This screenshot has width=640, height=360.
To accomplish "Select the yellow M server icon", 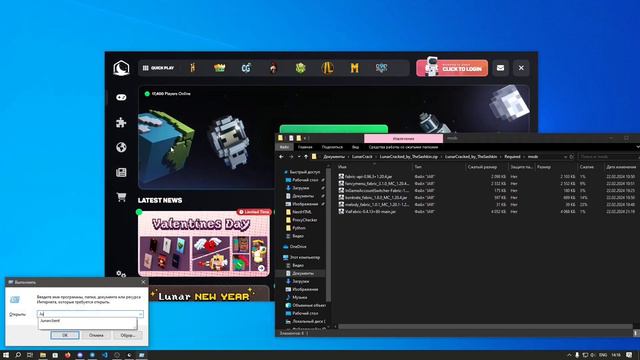I will [354, 68].
